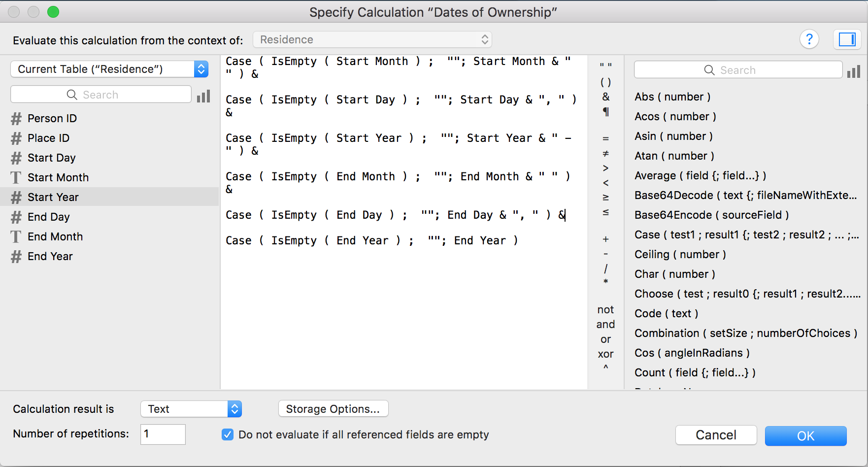
Task: Click the field list Search box
Action: coord(101,95)
